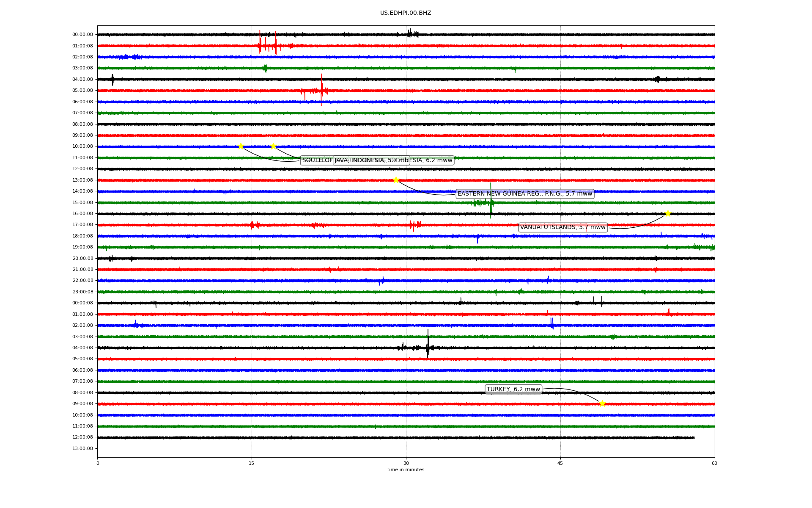This screenshot has width=812, height=508.
Task: Click the 22:00:08 time label
Action: [82, 281]
